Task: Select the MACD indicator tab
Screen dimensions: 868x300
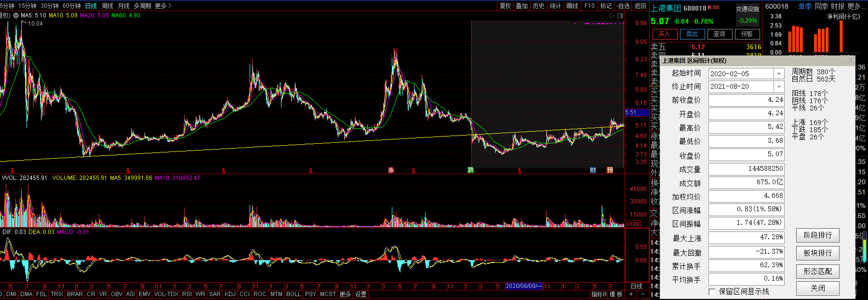Action: point(1,294)
